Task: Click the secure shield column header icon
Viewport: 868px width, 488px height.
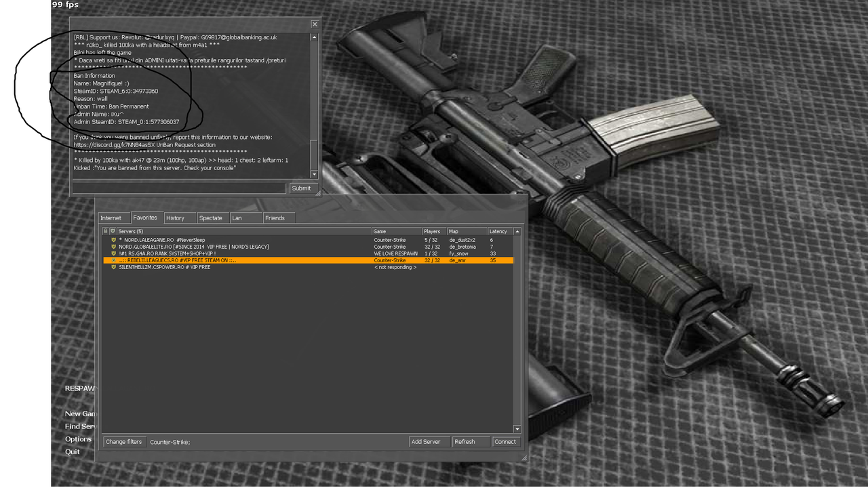Action: click(x=113, y=231)
